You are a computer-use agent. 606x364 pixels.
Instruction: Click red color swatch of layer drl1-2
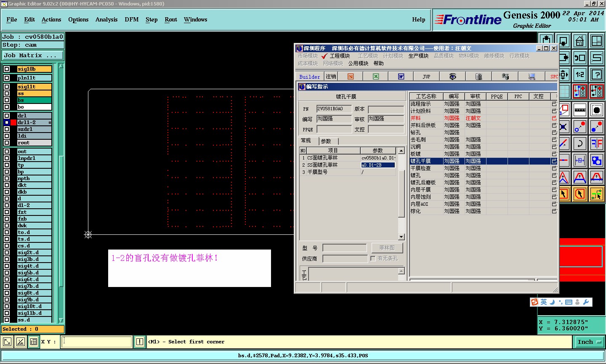[13, 122]
